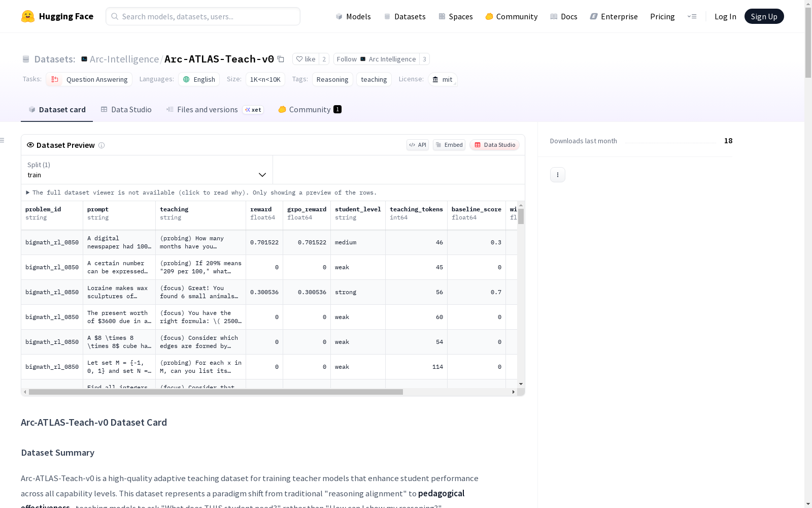Open the Files and versions tab
Image resolution: width=812 pixels, height=508 pixels.
tap(215, 109)
